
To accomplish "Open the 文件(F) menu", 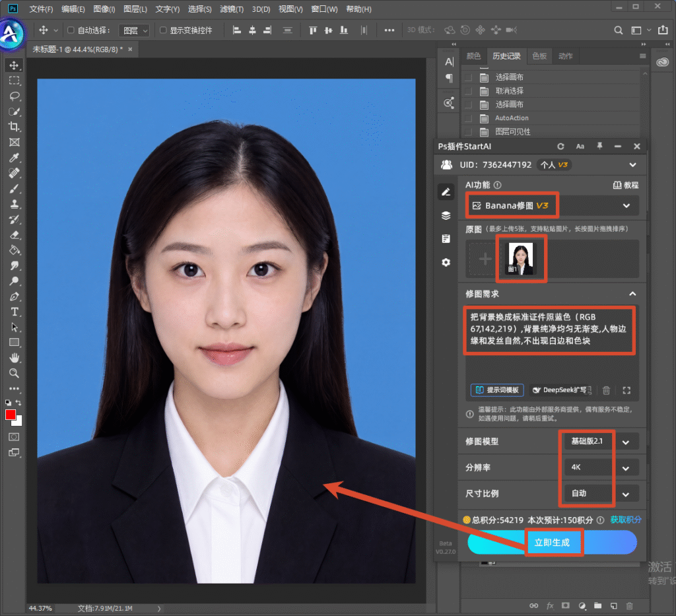I will tap(41, 9).
